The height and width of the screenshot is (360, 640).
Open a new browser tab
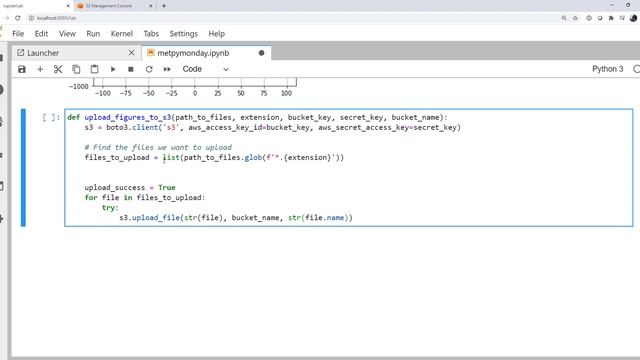[x=164, y=6]
